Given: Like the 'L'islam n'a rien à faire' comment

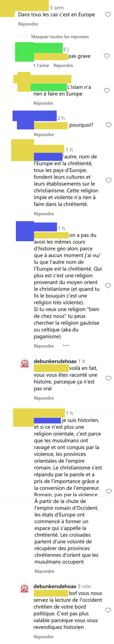Looking at the screenshot, I should pos(107,90).
